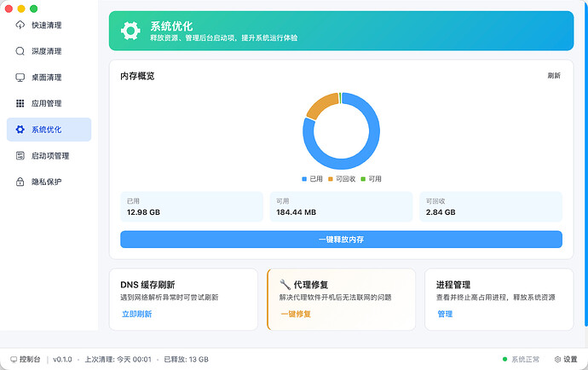Click the 立即刷新 link under DNS 缓存刷新
Screen dimensions: 588x370
tap(136, 314)
